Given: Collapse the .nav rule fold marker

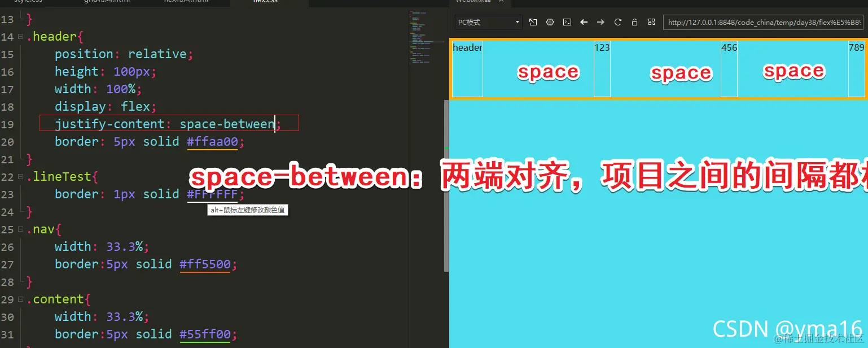Looking at the screenshot, I should [20, 229].
